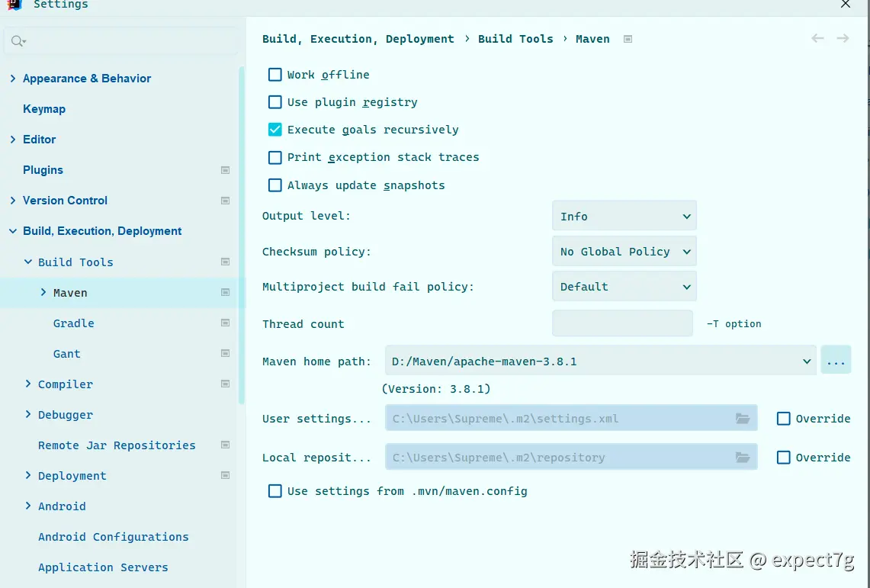Click project-level icon beside Plugins
Image resolution: width=870 pixels, height=588 pixels.
click(x=225, y=170)
